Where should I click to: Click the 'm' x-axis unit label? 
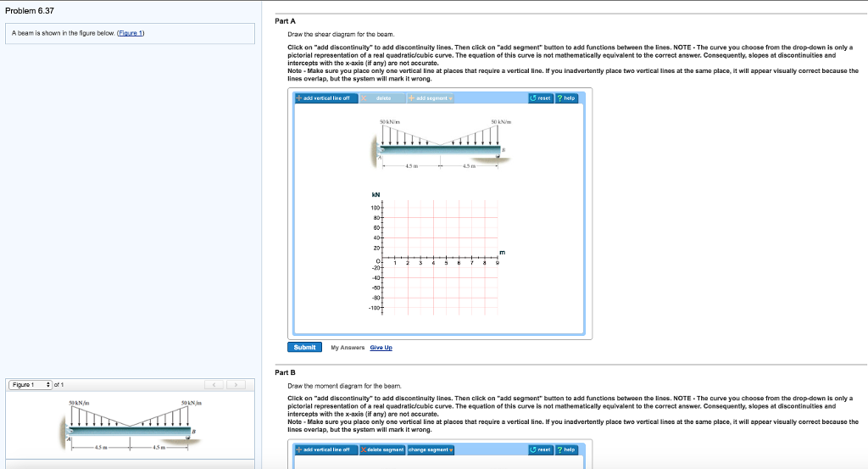[x=502, y=253]
